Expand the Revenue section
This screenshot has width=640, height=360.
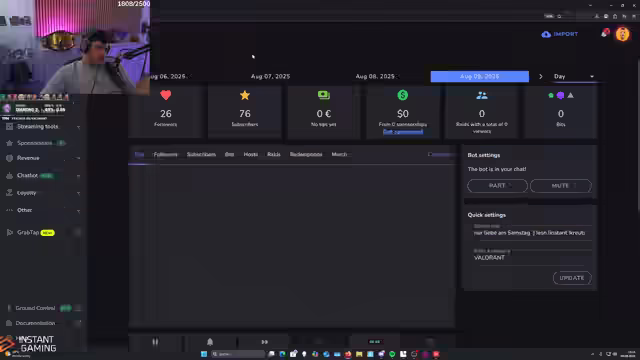coord(78,158)
